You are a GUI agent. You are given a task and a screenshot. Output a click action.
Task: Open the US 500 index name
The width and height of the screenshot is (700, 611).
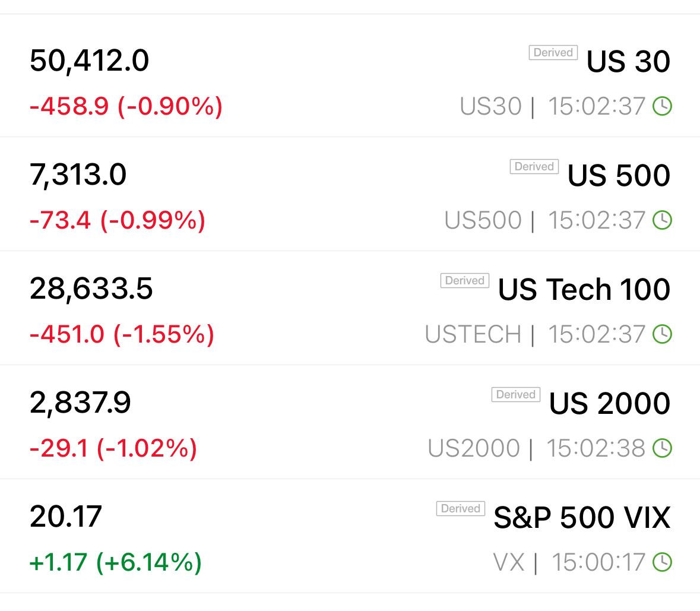tap(619, 175)
